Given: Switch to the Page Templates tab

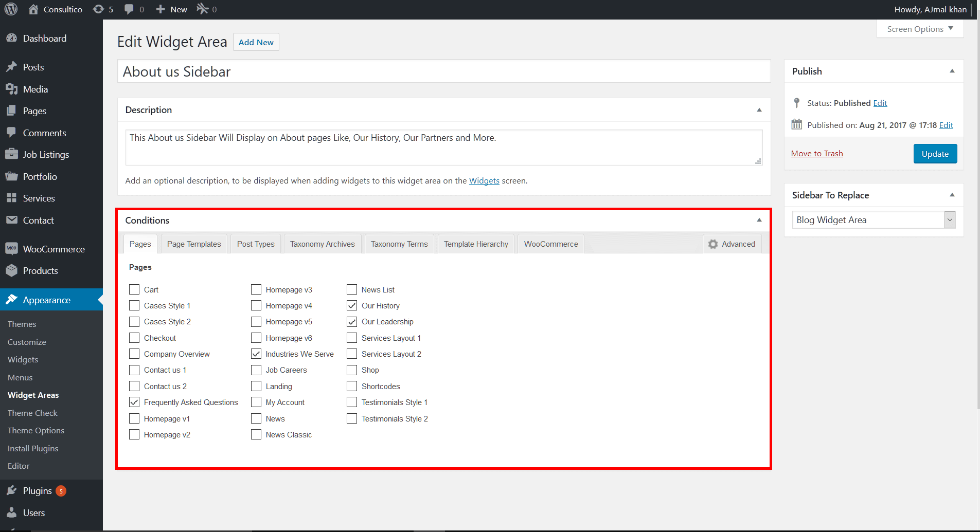Looking at the screenshot, I should pos(194,244).
